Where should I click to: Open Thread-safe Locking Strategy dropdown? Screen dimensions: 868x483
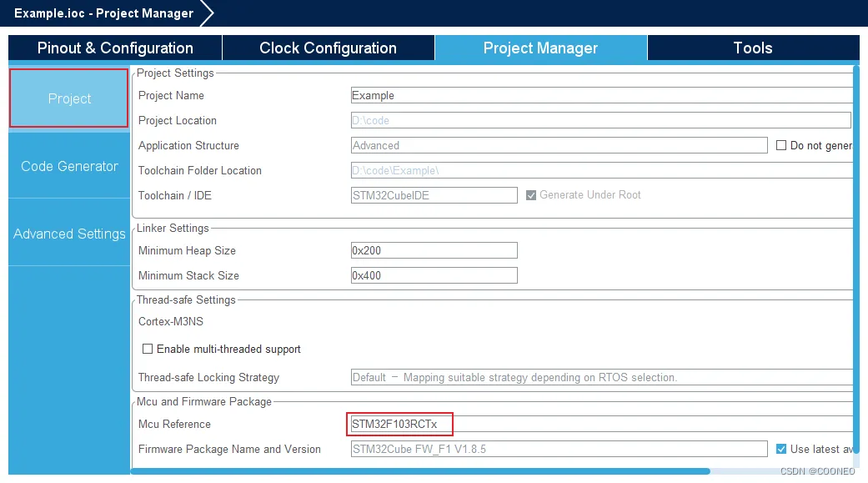click(x=602, y=377)
